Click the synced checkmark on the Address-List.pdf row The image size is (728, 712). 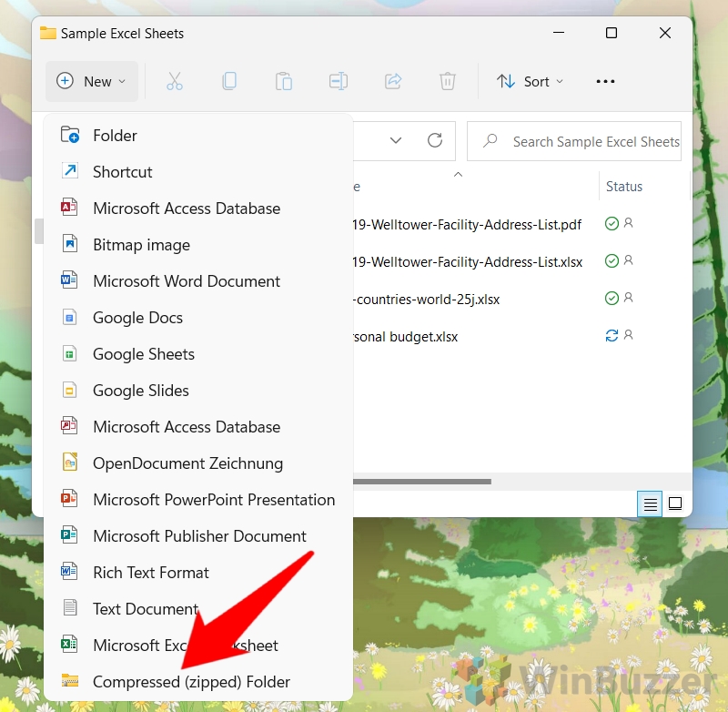612,224
